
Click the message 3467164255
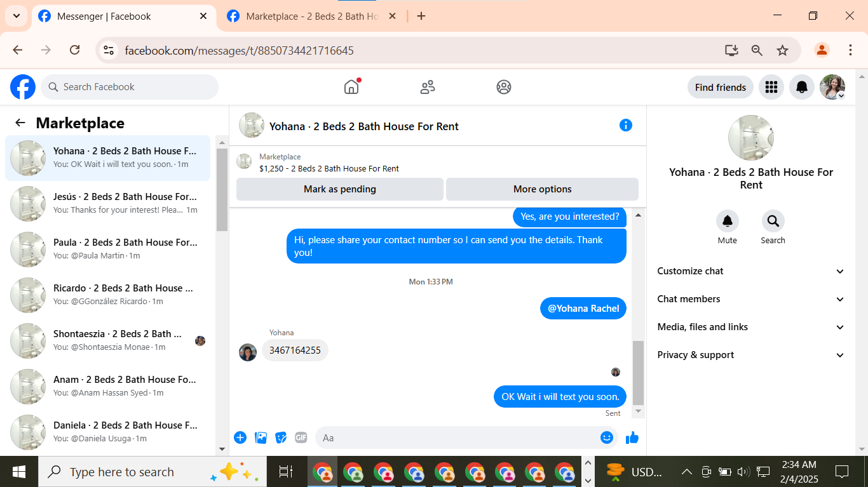tap(295, 350)
